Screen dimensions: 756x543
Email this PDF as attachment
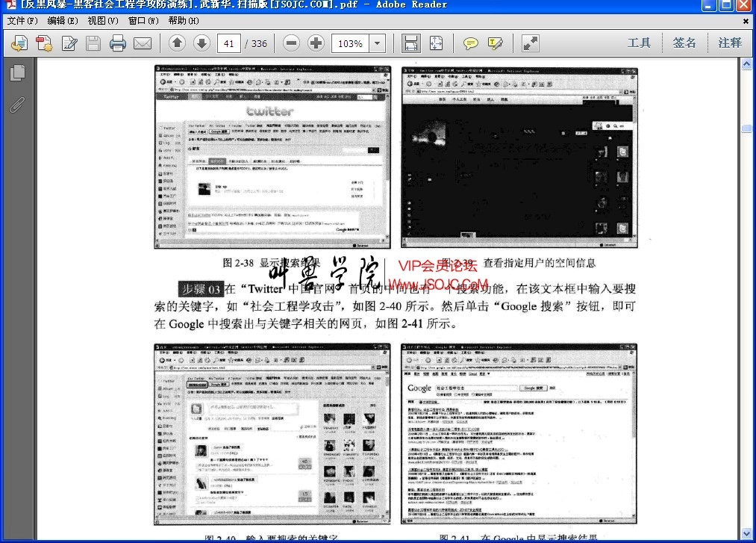click(x=142, y=43)
